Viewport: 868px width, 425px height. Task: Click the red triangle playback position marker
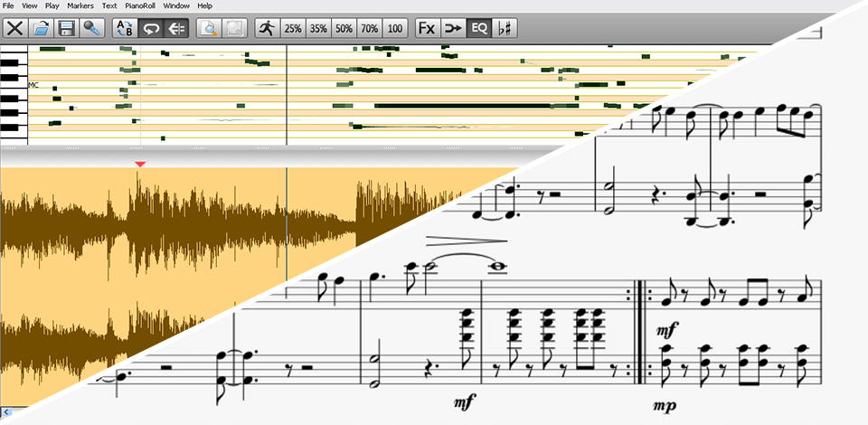click(x=141, y=164)
